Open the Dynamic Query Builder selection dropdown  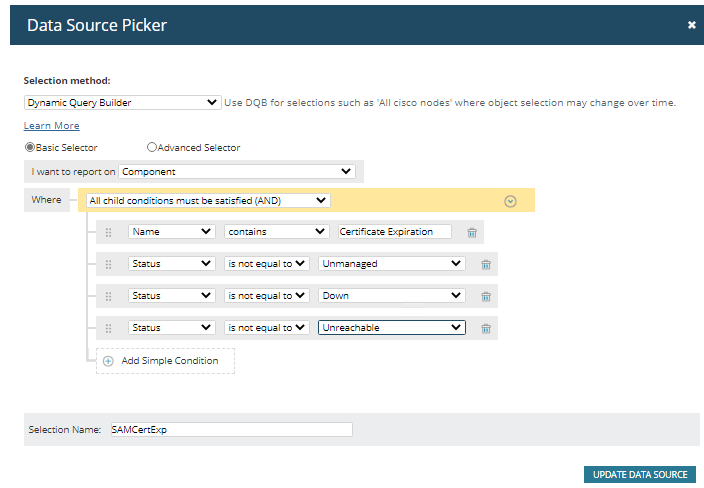122,102
